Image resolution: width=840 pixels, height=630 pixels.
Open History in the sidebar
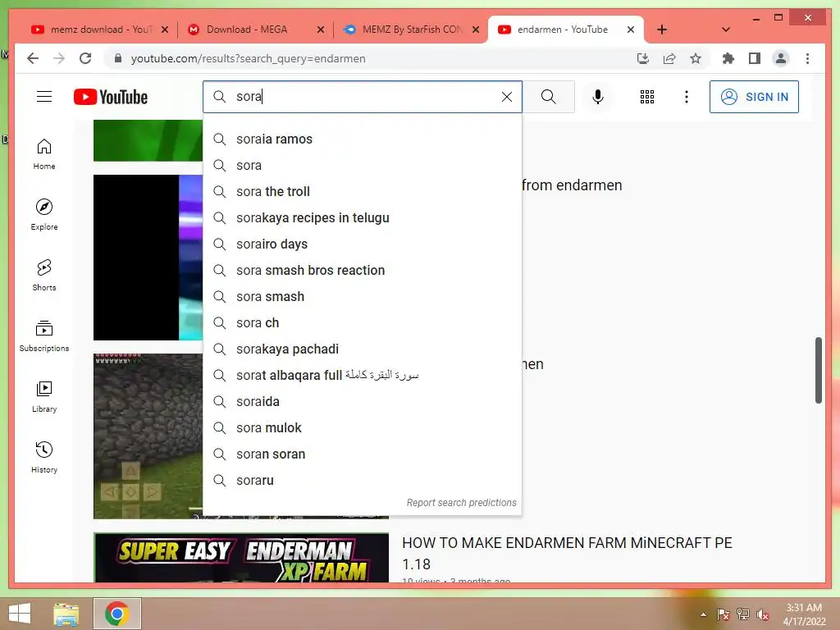[44, 457]
